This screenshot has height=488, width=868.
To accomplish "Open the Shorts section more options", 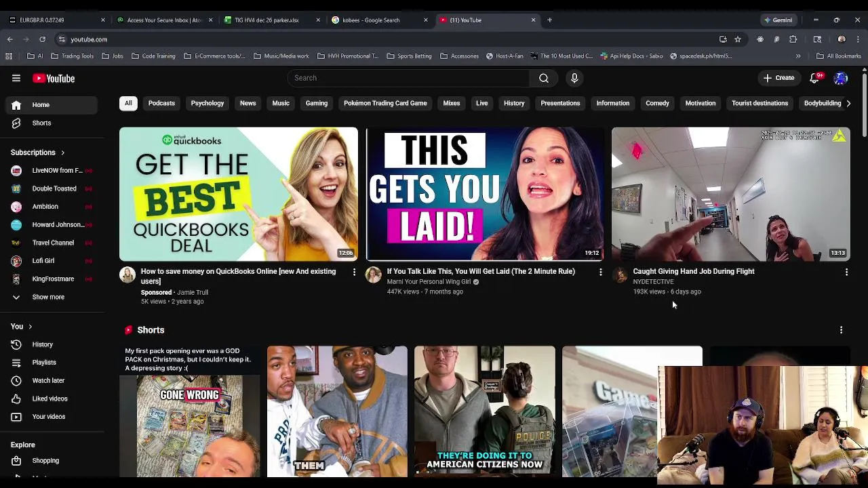I will tap(841, 330).
